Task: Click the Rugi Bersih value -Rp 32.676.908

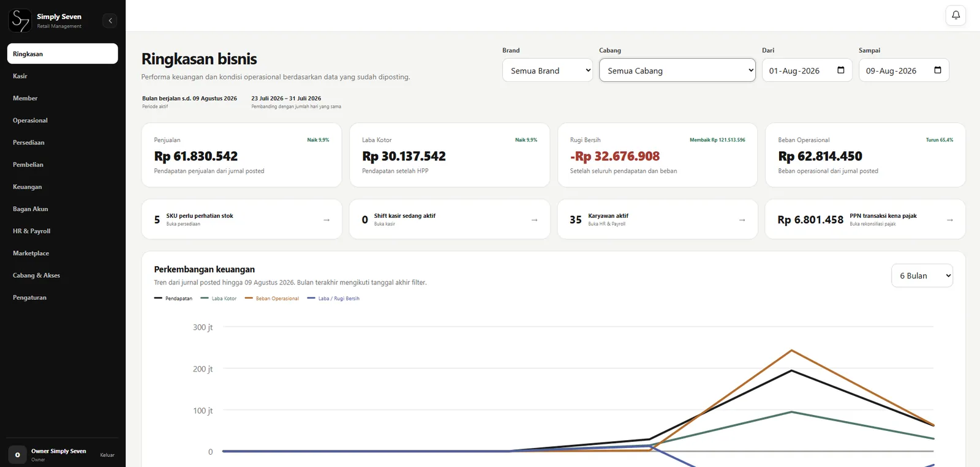Action: click(x=615, y=157)
